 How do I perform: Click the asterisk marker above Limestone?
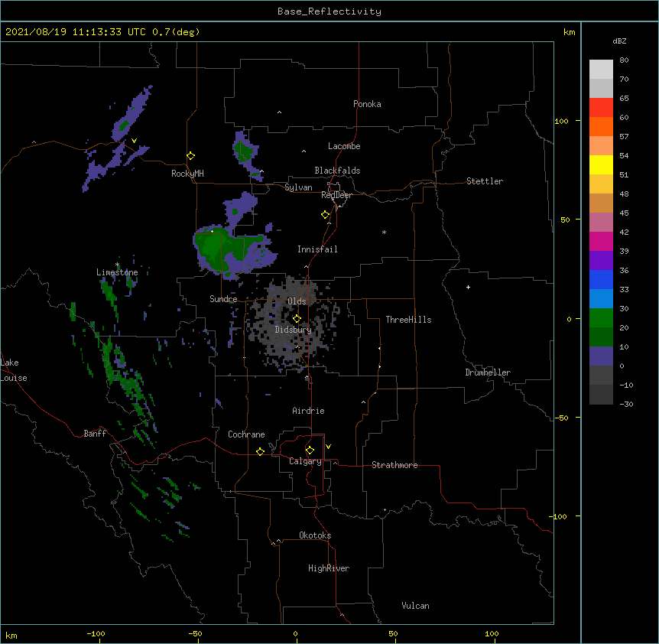(x=117, y=265)
